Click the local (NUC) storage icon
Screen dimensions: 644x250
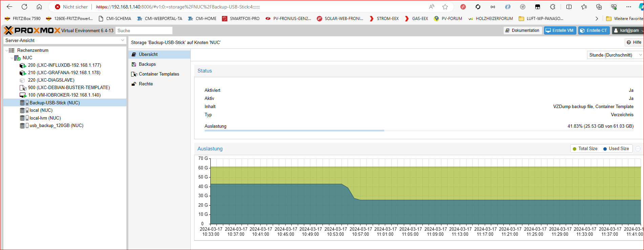coord(24,110)
